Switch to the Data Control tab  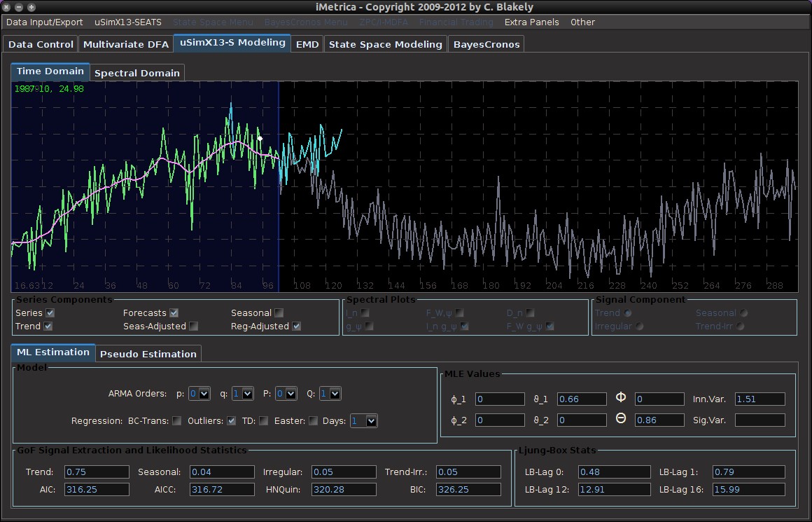pos(40,43)
